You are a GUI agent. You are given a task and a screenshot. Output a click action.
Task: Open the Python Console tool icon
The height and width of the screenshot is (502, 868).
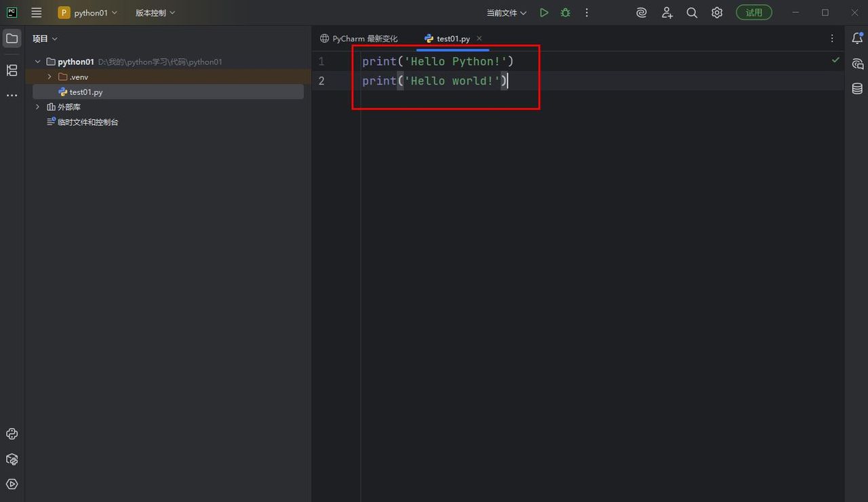coord(12,434)
